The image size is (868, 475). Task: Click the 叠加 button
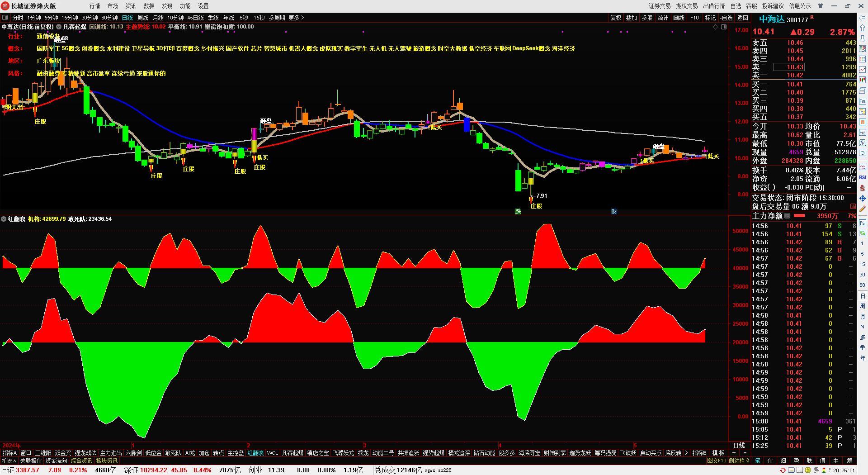coord(632,18)
